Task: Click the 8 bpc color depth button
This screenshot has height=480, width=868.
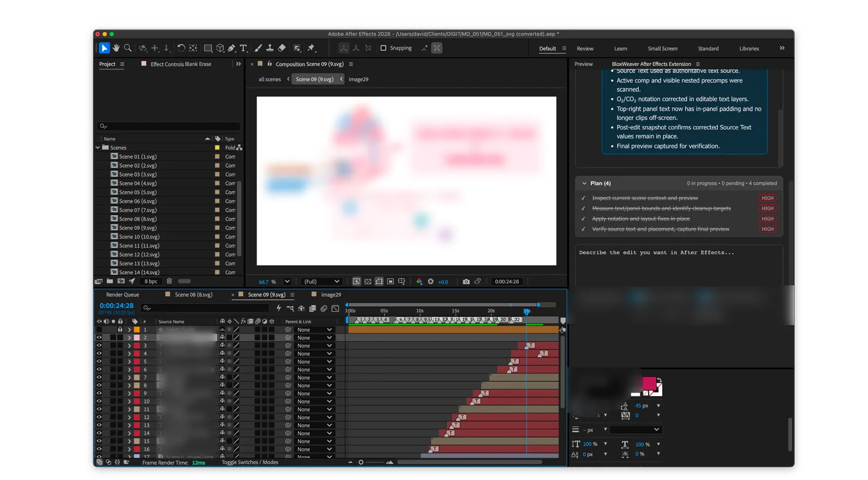Action: 151,281
